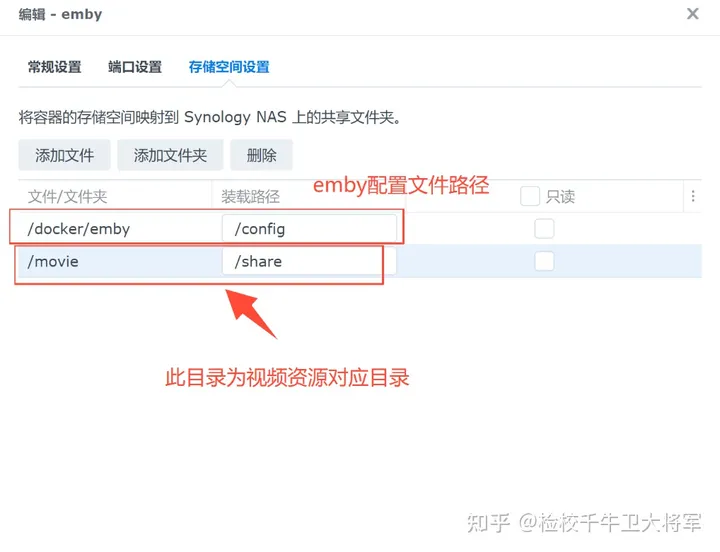
Task: Click the 添加文件夹 button
Action: [170, 155]
